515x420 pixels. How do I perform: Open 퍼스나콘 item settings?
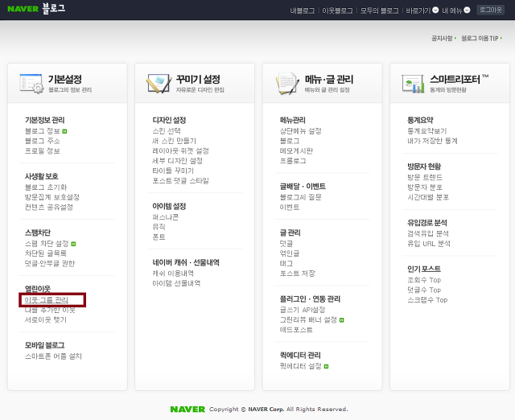pyautogui.click(x=166, y=217)
